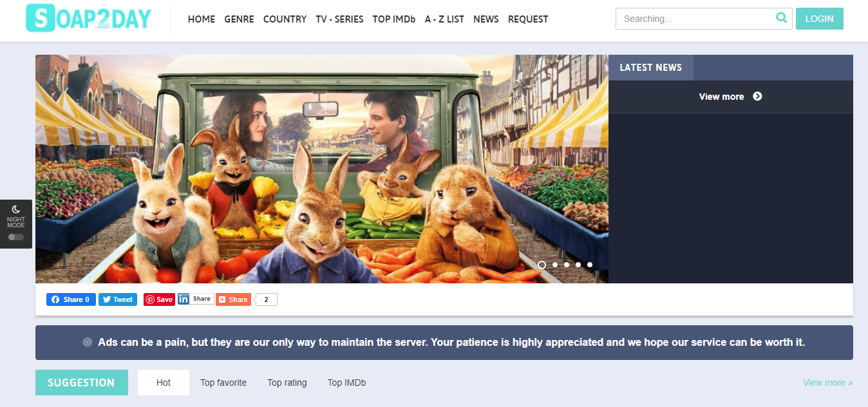Select the fourth slider dot

click(578, 265)
